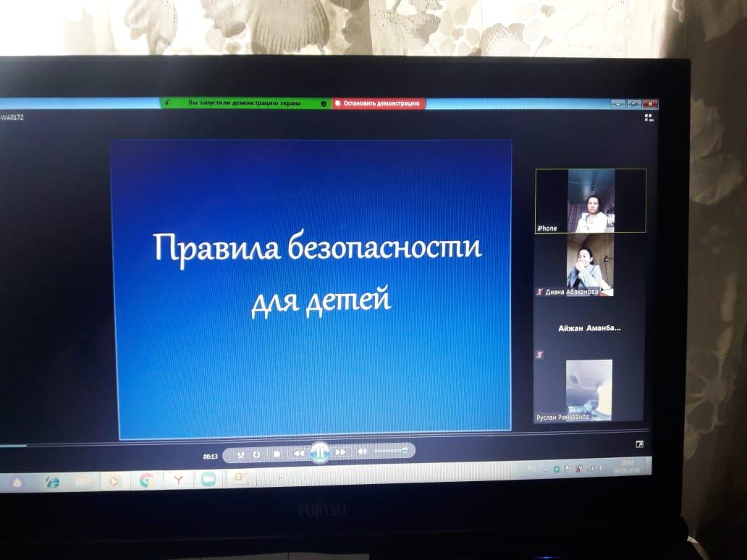Adjust the media player volume slider
747x560 pixels.
point(391,451)
